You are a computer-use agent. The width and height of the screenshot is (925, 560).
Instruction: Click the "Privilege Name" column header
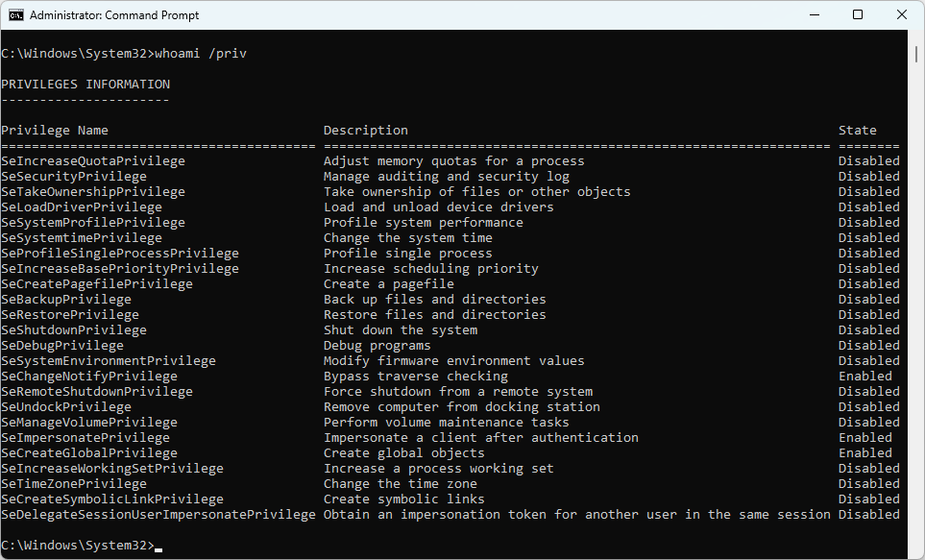coord(55,131)
